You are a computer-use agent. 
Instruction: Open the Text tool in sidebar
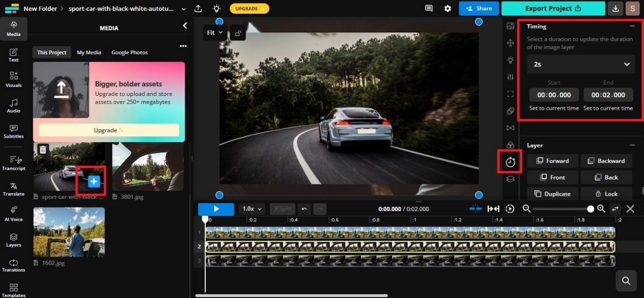pos(13,55)
